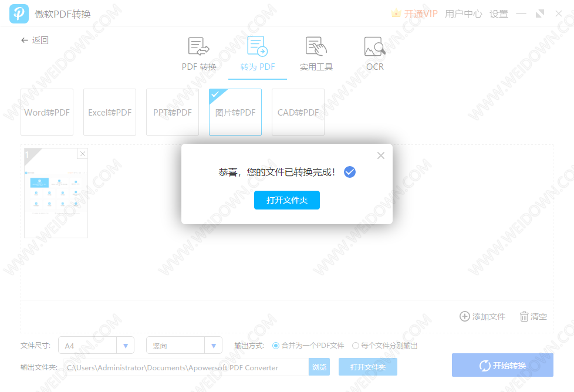Click the 清空 trash icon button
The height and width of the screenshot is (392, 574).
click(533, 316)
